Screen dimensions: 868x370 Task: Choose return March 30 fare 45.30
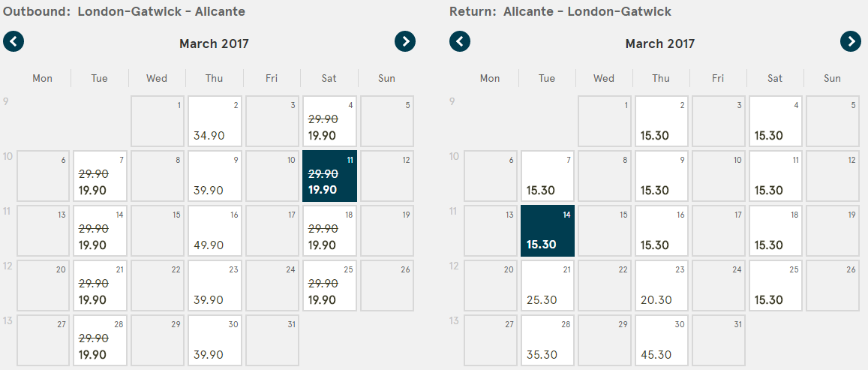pos(662,340)
